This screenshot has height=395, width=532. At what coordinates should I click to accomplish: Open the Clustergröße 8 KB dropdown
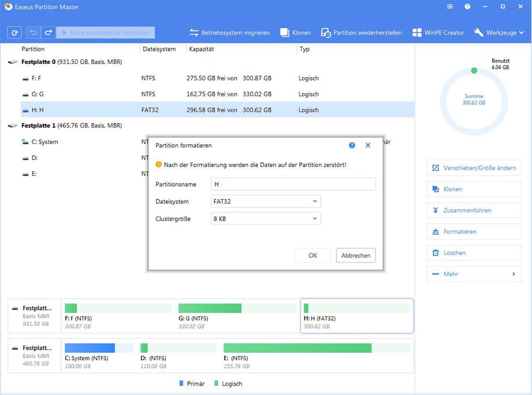click(x=265, y=218)
